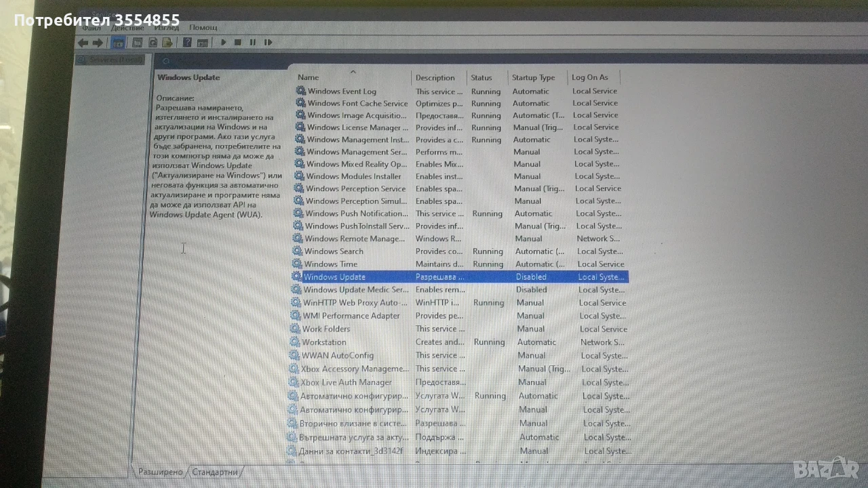
Task: Click the gear icon beside Windows Event Log
Action: 300,91
